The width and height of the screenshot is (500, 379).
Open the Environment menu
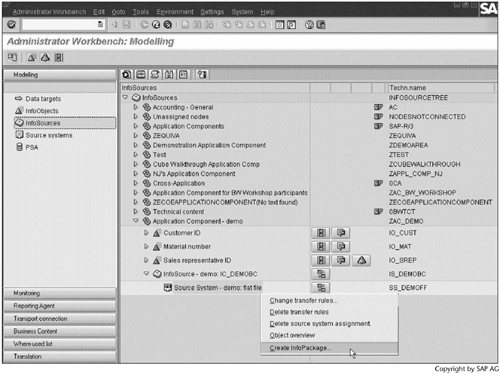[175, 12]
